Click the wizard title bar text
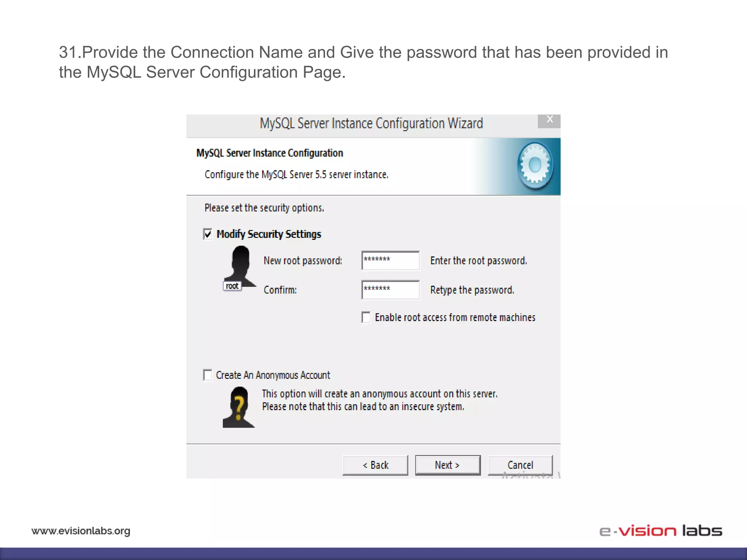This screenshot has width=747, height=560. (371, 124)
